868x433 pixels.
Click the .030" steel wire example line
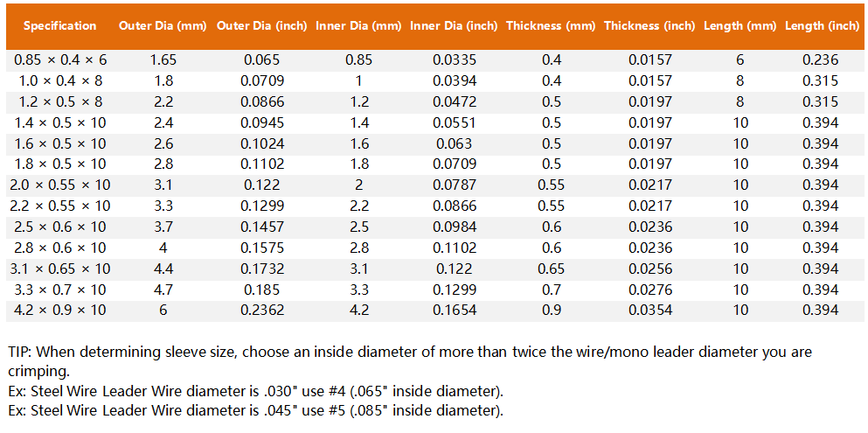(x=255, y=390)
